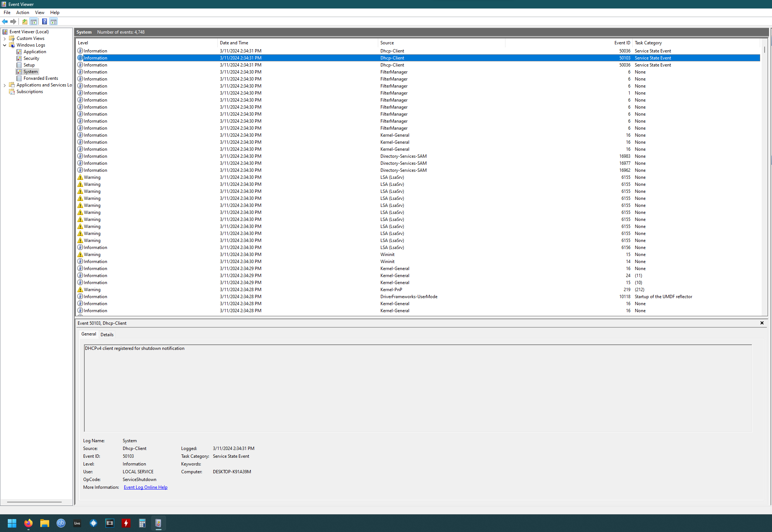The height and width of the screenshot is (532, 772).
Task: Click the Up One Level folder icon
Action: [x=25, y=21]
